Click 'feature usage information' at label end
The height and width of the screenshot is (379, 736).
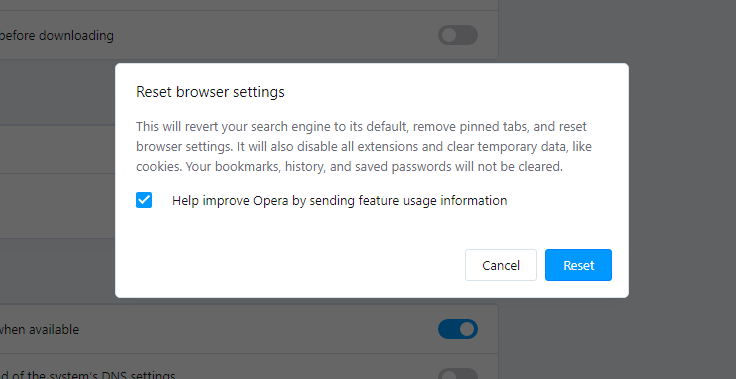click(433, 201)
